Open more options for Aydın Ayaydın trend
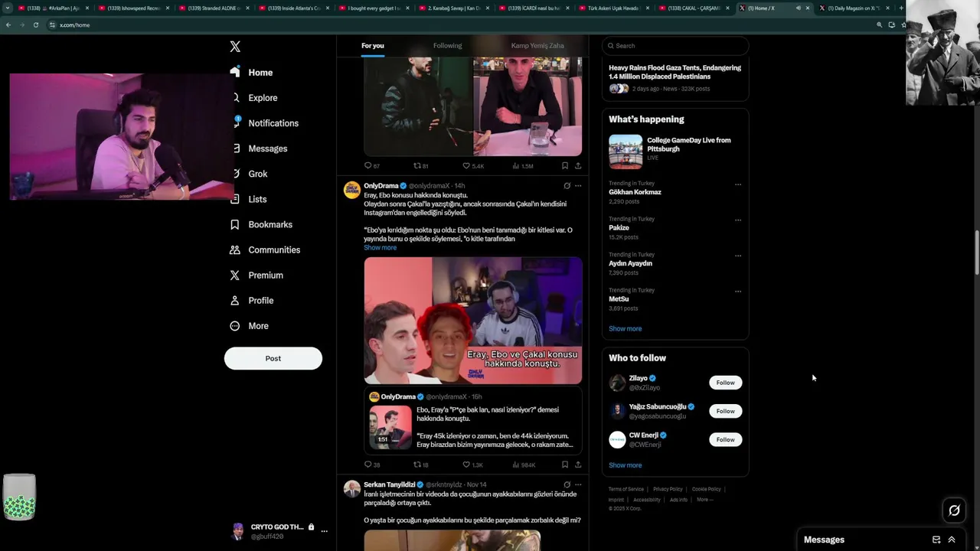Image resolution: width=980 pixels, height=551 pixels. (x=738, y=256)
